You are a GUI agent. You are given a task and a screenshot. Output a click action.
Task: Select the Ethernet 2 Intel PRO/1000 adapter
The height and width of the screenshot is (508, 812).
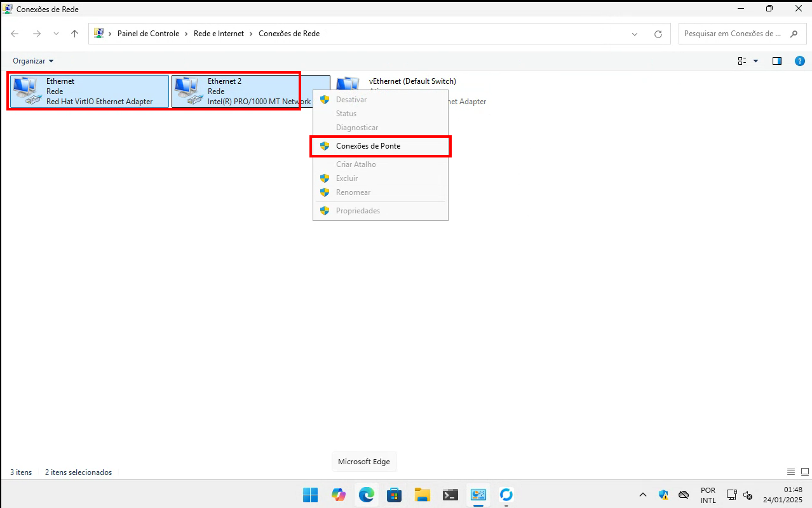pos(241,91)
